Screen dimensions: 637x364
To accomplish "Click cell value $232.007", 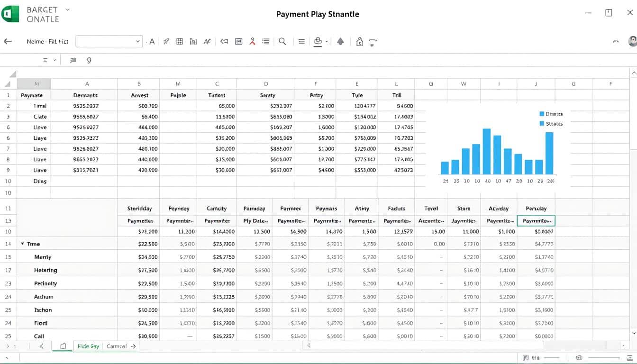I will pyautogui.click(x=281, y=106).
